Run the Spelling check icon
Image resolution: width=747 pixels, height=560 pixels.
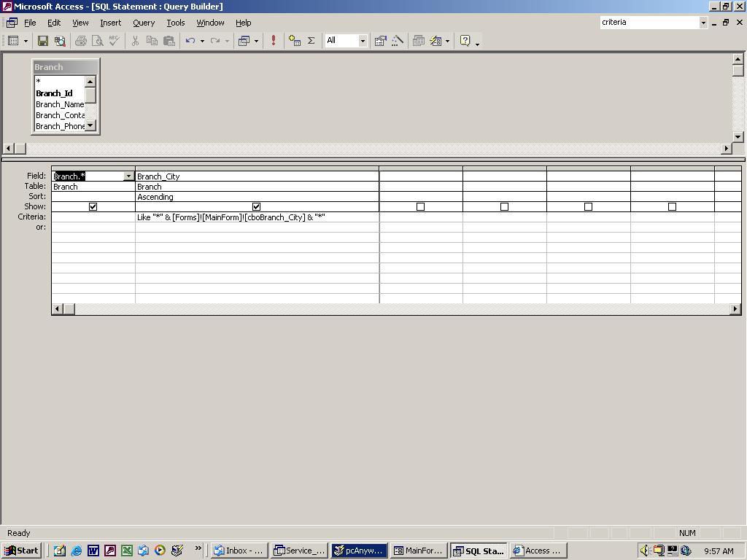point(115,41)
